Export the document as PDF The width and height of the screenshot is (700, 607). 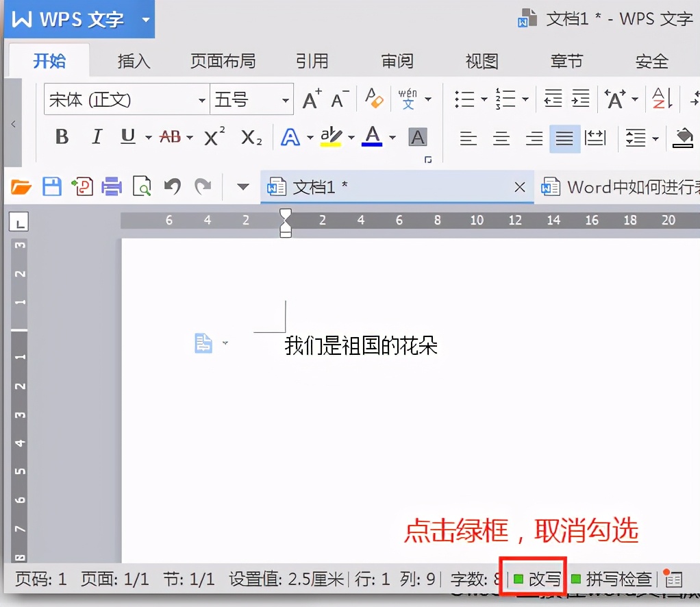pos(83,186)
